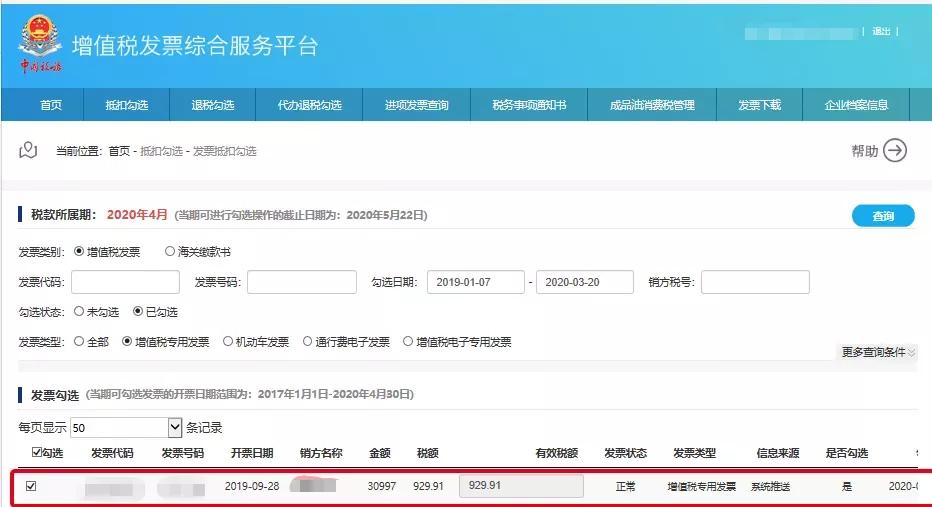Select the 全部 invoice type radio

(x=78, y=342)
